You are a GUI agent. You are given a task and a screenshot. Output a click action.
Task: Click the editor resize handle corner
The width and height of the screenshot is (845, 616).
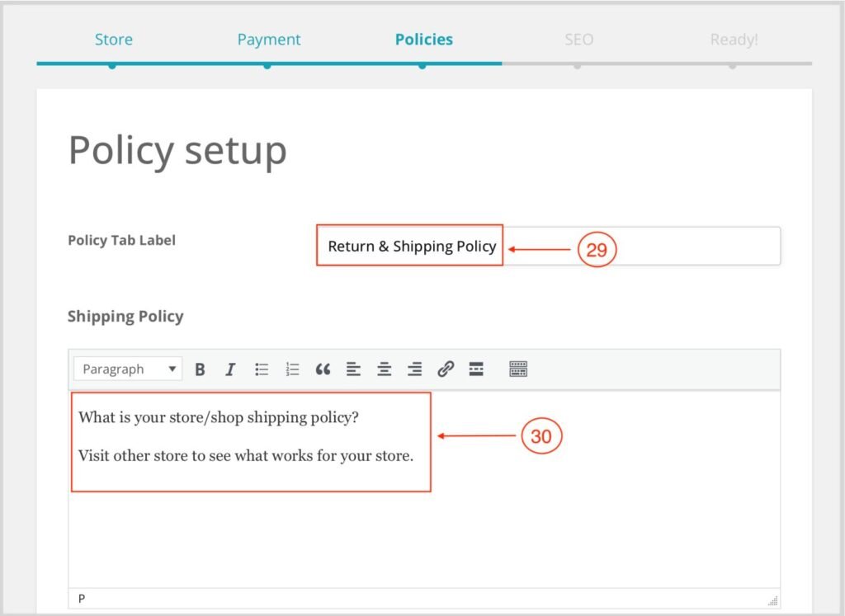point(772,601)
